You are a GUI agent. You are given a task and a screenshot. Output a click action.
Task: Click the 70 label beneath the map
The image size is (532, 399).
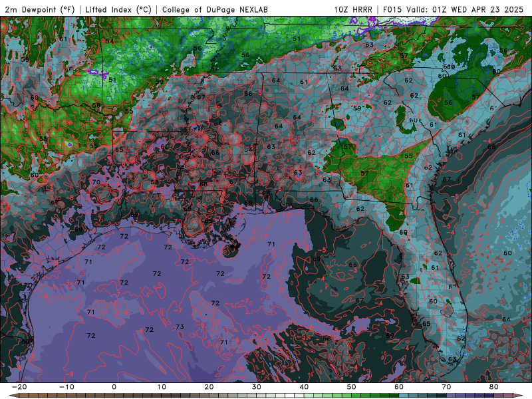click(446, 387)
